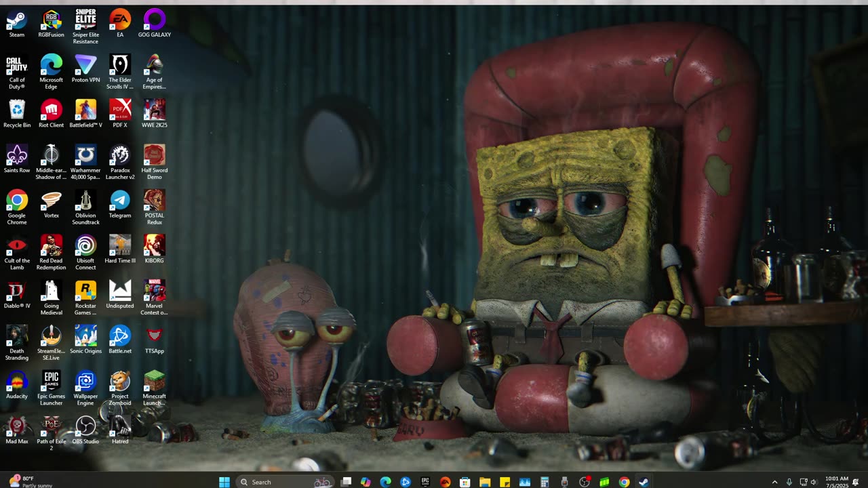Open Rockstar Games launcher icon
This screenshot has width=868, height=488.
85,298
